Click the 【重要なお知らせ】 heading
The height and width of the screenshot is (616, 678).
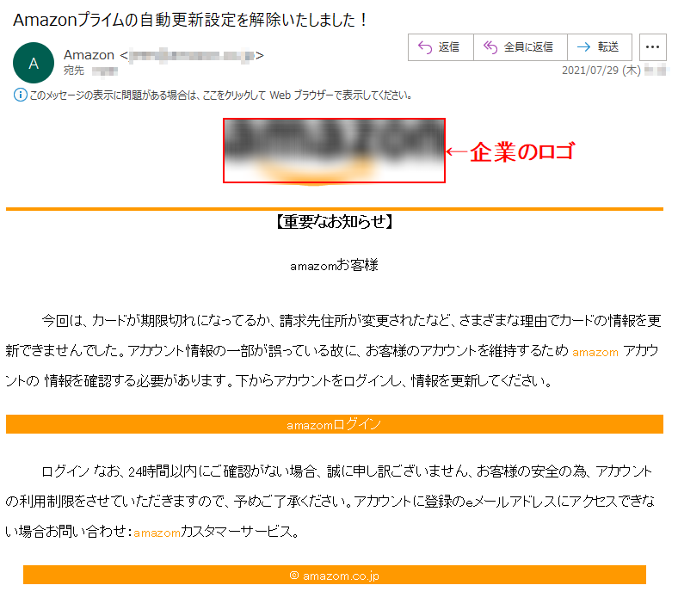(334, 222)
